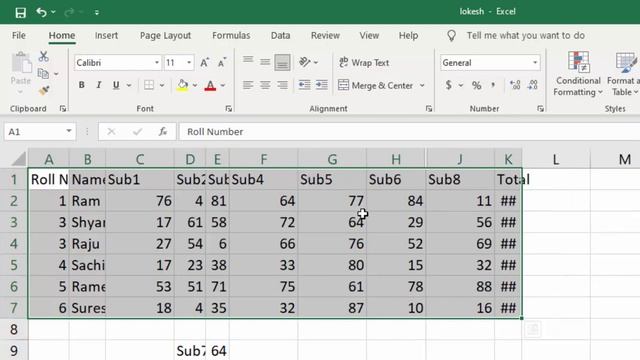Open the Undo history dropdown arrow
This screenshot has height=360, width=640.
click(x=53, y=12)
